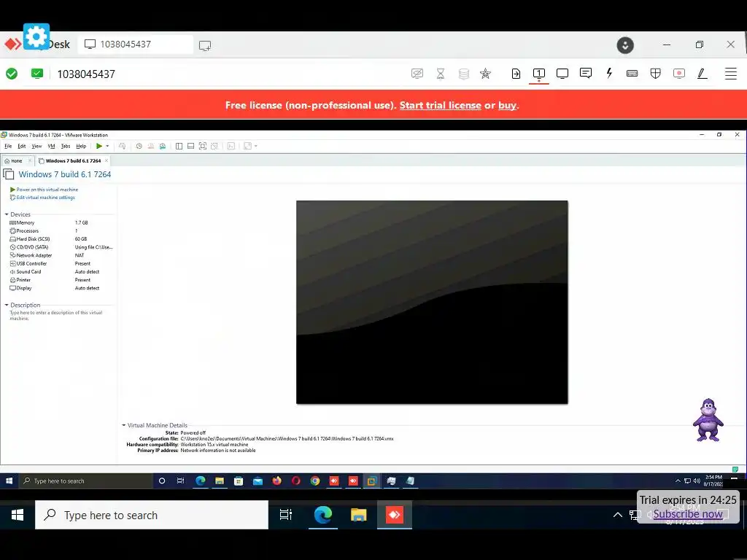This screenshot has width=747, height=560.
Task: Click the purple Bonzi gorilla on remote desktop
Action: pos(708,419)
